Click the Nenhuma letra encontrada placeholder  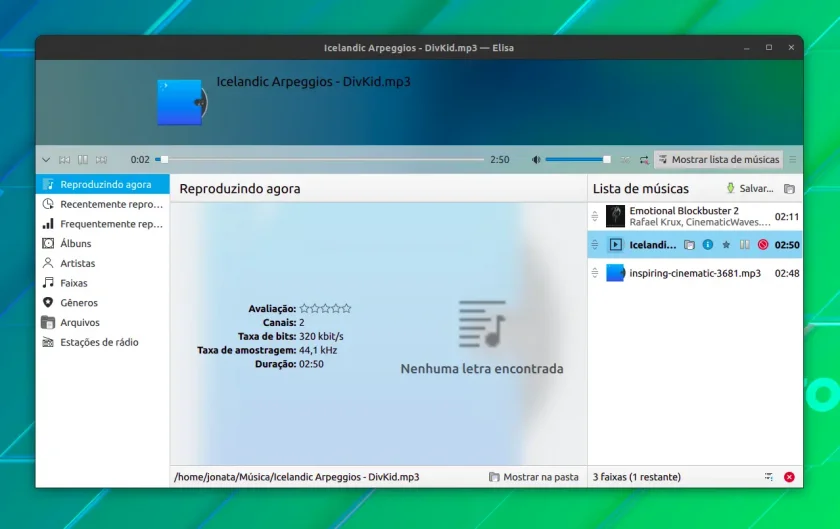(x=482, y=369)
